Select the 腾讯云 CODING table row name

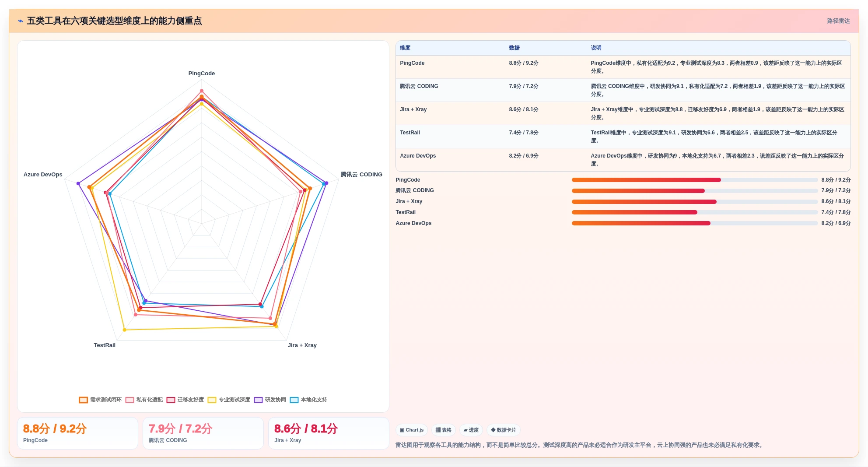pos(419,86)
